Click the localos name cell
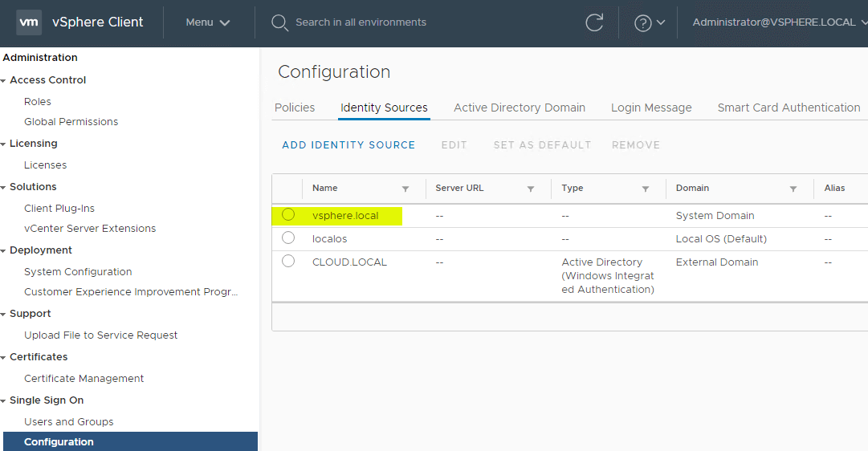 pos(329,238)
